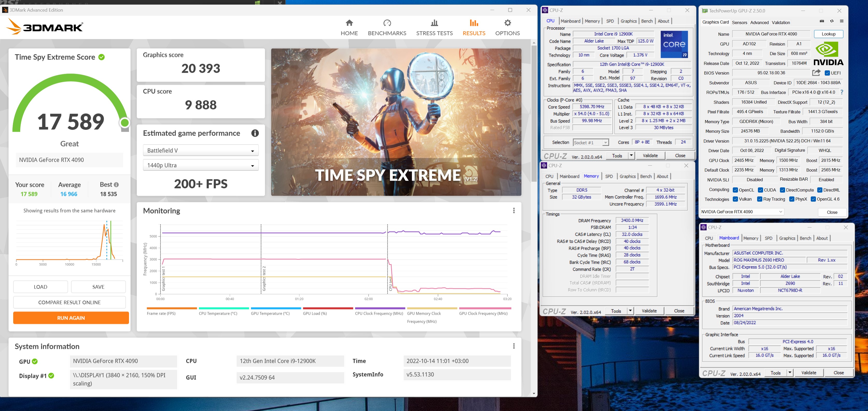Image resolution: width=868 pixels, height=411 pixels.
Task: Switch to the Advanced tab in GPU-Z
Action: pos(759,23)
